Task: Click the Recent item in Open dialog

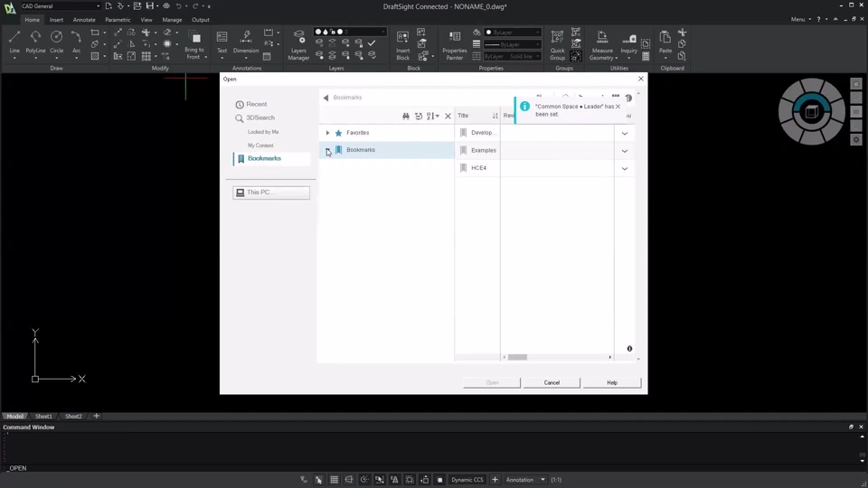Action: 256,104
